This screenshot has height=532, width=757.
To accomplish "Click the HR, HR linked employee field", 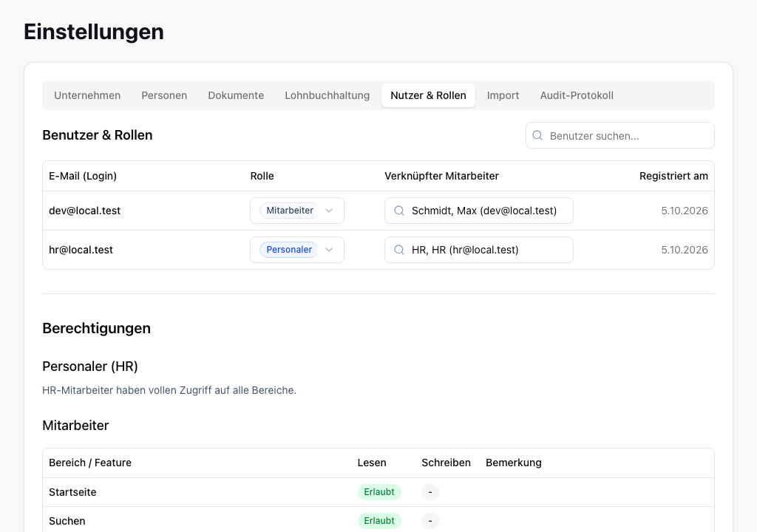I will (479, 250).
